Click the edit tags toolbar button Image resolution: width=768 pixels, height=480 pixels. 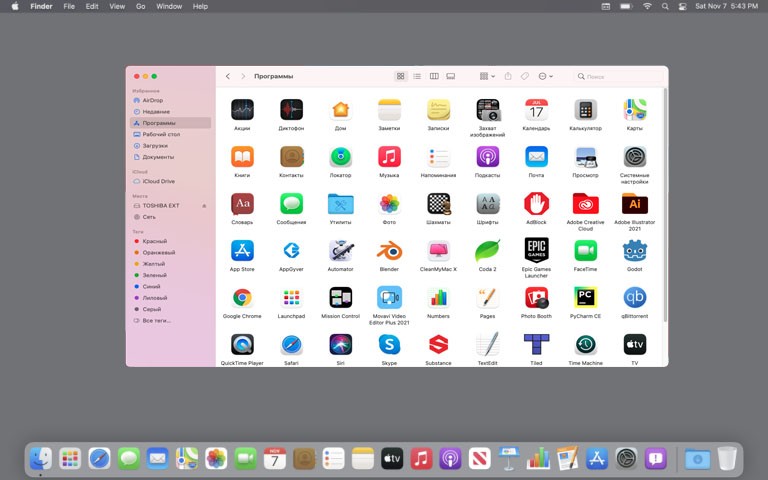pos(525,76)
